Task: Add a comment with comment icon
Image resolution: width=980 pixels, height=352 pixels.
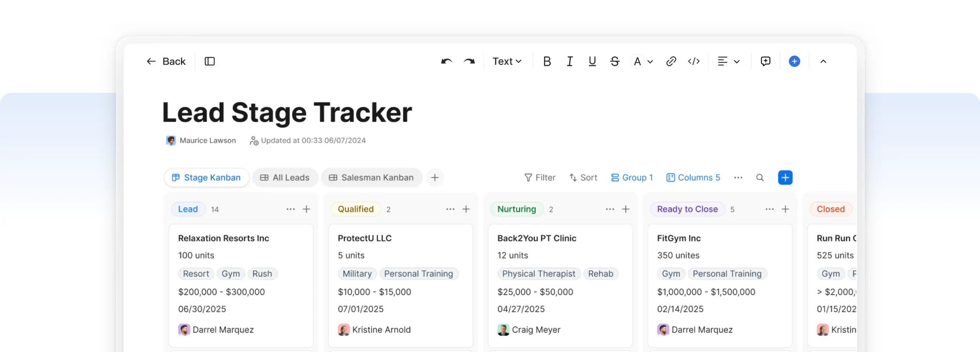Action: 766,61
